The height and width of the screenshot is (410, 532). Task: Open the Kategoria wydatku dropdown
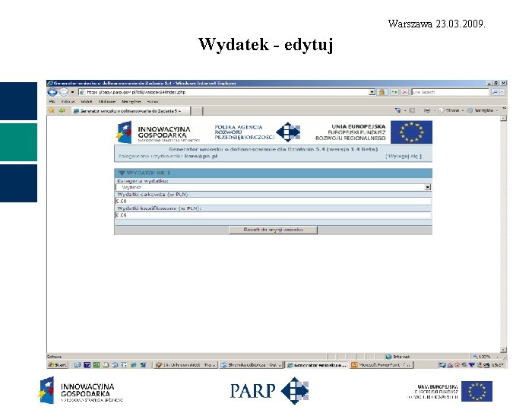(x=274, y=187)
